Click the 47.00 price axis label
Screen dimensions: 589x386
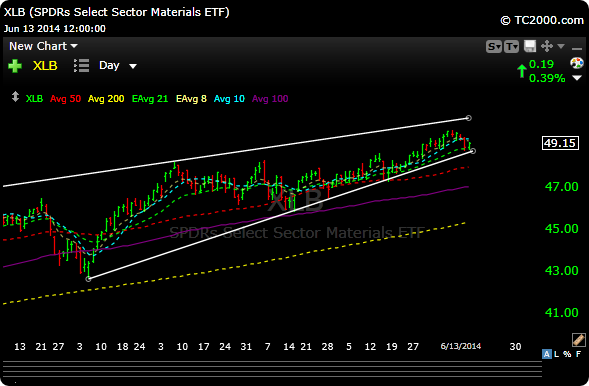[562, 187]
